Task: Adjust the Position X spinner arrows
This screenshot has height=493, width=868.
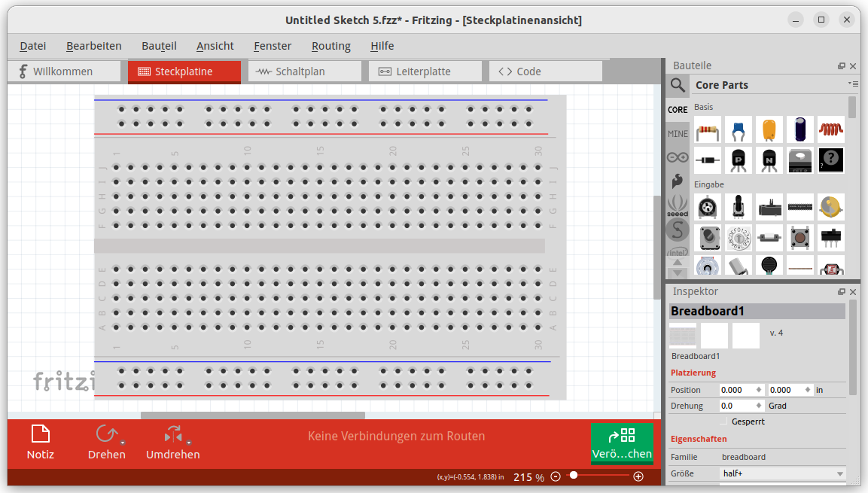Action: (x=759, y=390)
